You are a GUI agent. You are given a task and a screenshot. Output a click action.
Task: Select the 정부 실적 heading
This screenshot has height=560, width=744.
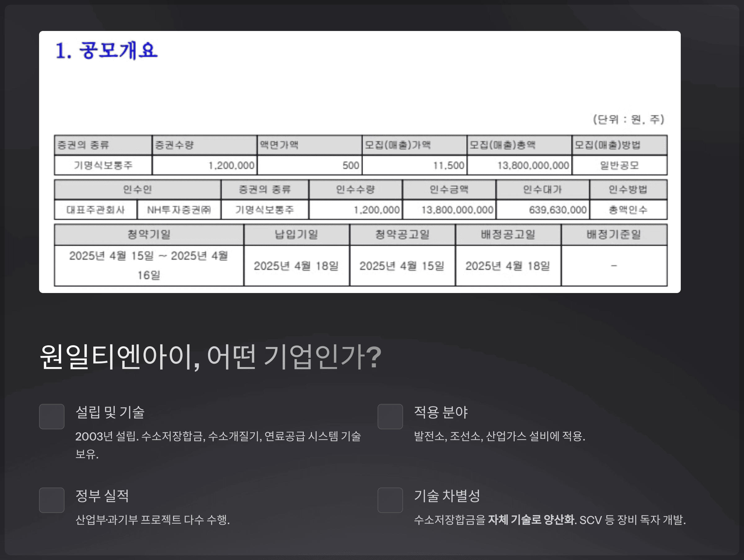[x=102, y=496]
